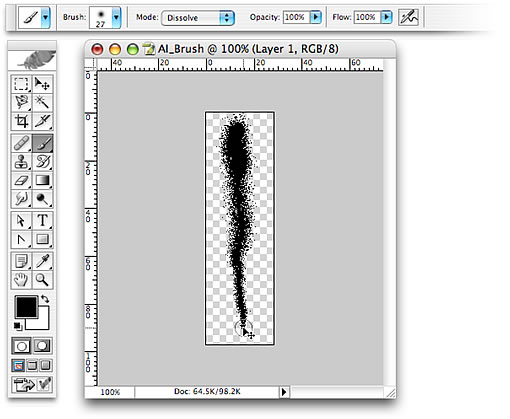Open the Mode dropdown showing Dissolve
The image size is (510, 419).
pyautogui.click(x=198, y=18)
